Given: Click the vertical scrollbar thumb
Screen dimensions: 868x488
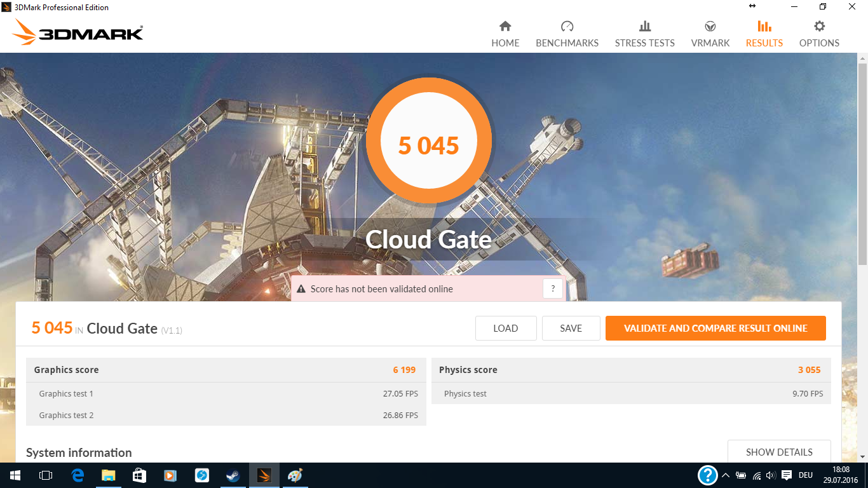Looking at the screenshot, I should pyautogui.click(x=862, y=164).
